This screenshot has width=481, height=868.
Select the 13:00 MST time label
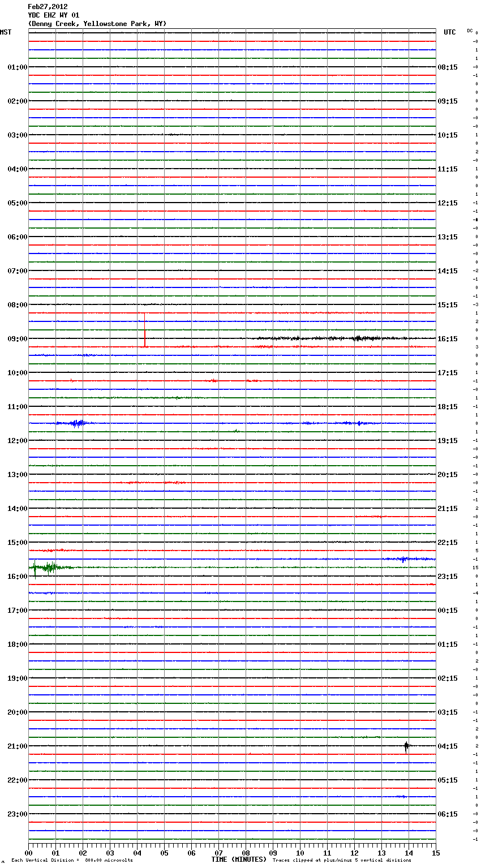17,475
